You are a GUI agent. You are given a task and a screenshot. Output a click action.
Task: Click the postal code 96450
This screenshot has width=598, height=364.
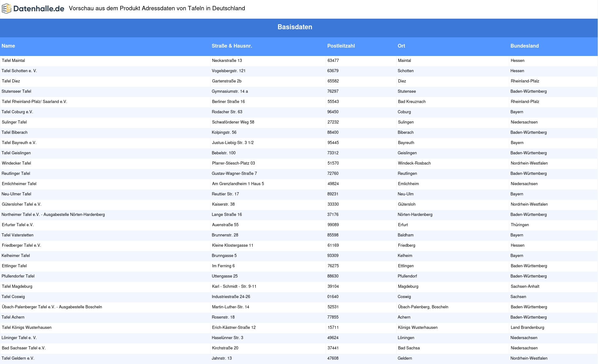point(333,112)
